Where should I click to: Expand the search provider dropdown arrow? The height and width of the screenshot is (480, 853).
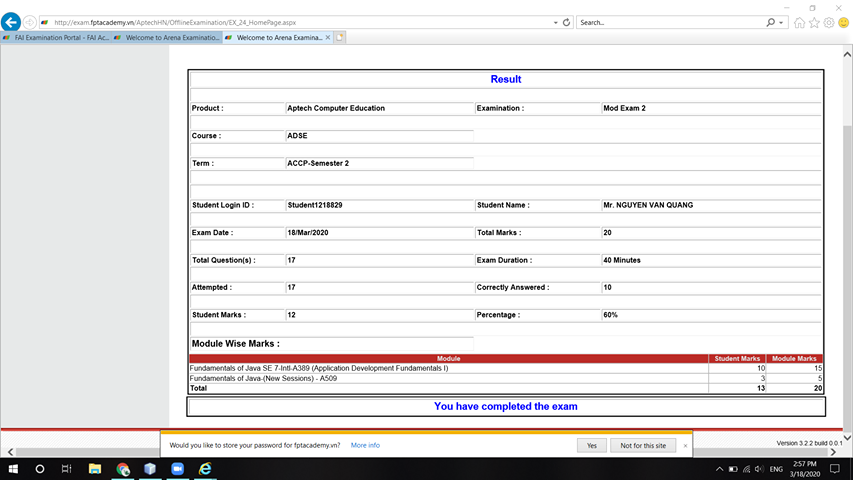click(781, 22)
